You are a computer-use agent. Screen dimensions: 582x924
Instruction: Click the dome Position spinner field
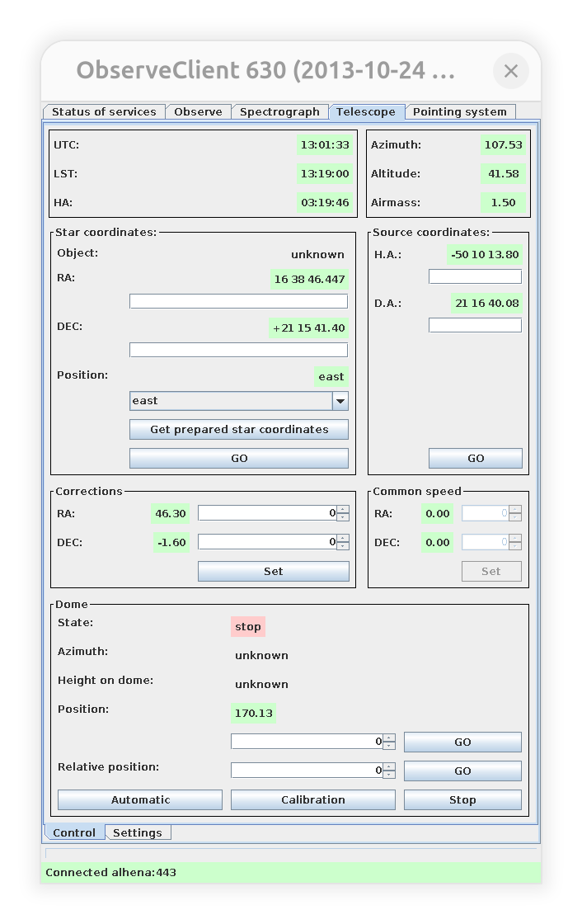click(307, 742)
